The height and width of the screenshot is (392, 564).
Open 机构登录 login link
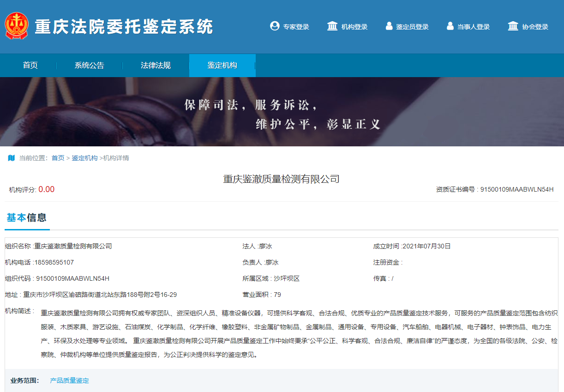[354, 27]
